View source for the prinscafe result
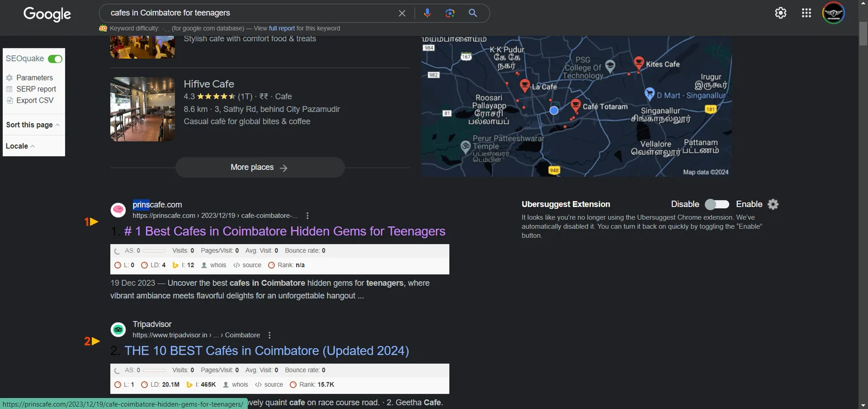868x409 pixels. 247,265
